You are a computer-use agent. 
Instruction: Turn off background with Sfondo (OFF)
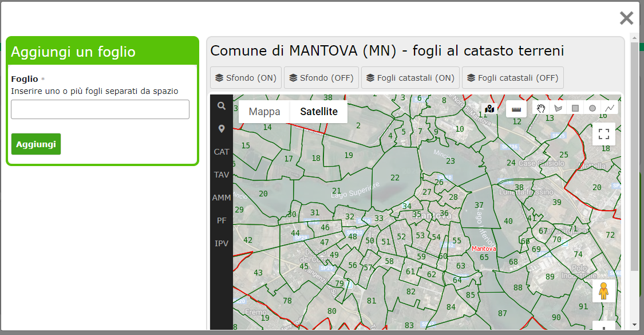[322, 78]
